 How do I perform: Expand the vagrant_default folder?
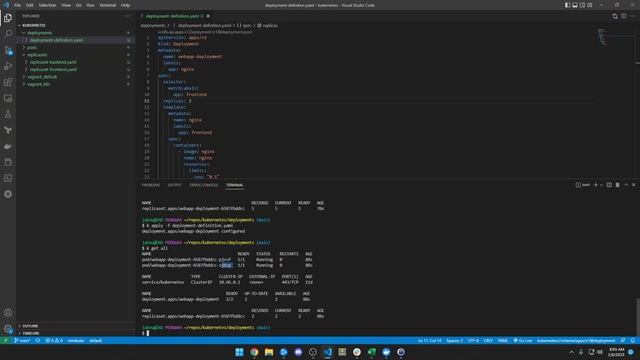pos(42,77)
